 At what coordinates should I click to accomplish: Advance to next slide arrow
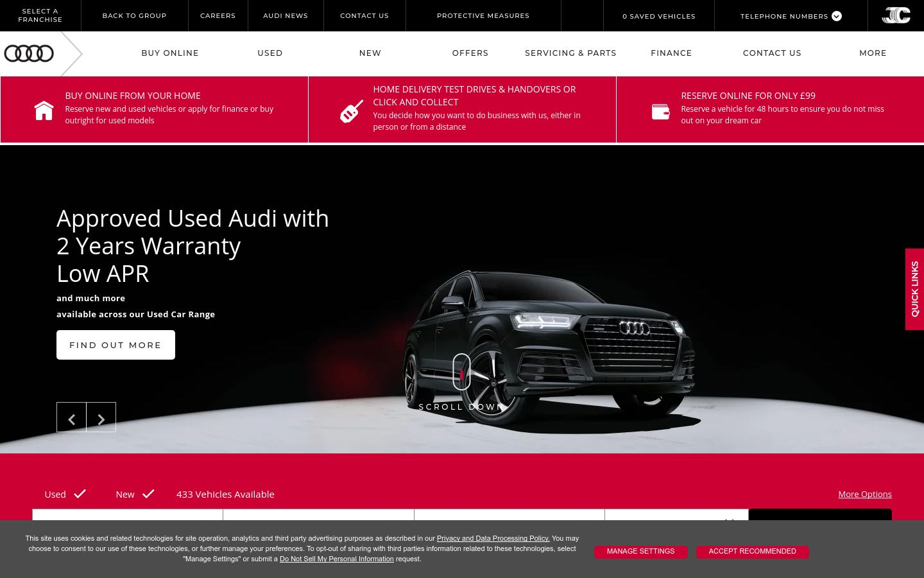101,417
